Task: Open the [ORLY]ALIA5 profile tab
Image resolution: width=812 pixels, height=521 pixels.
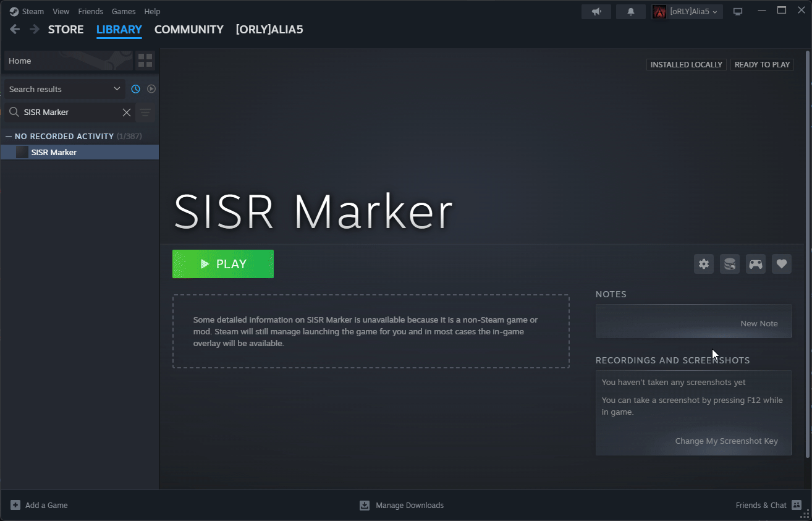Action: (269, 29)
